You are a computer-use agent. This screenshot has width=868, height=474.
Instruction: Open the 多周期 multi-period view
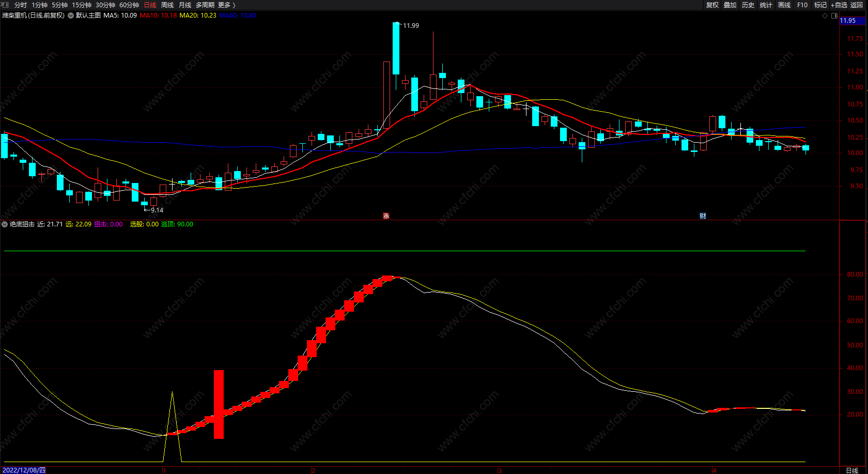pos(205,5)
